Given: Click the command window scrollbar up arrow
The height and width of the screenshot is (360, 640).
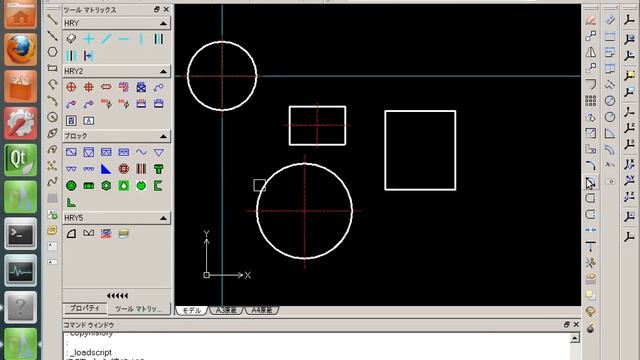Looking at the screenshot, I should 575,338.
